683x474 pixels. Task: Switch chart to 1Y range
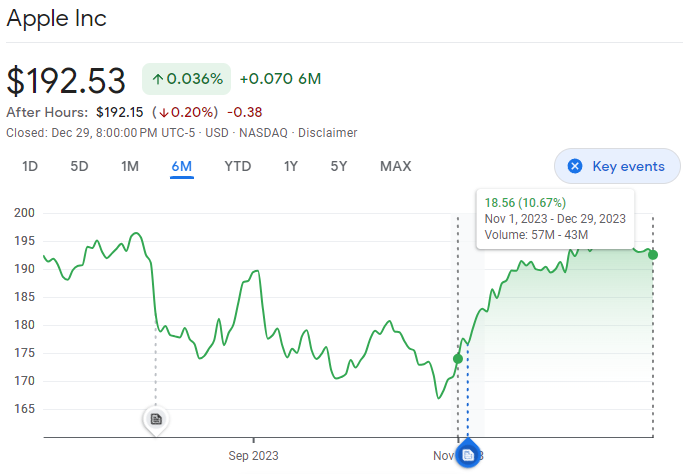click(291, 166)
